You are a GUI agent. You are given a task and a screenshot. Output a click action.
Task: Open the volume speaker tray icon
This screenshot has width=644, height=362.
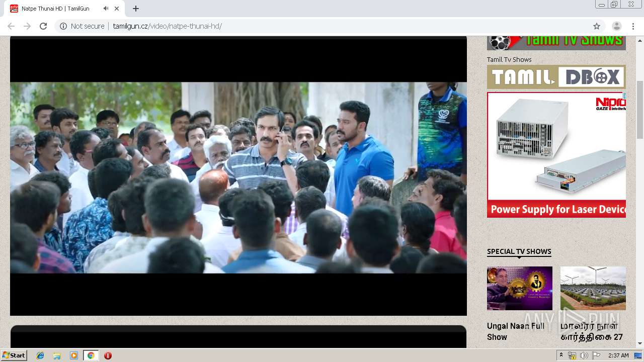click(584, 355)
